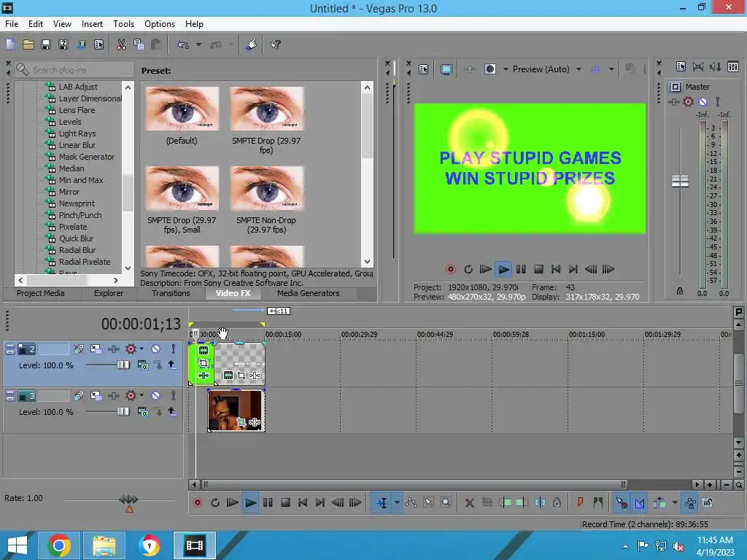Open the Options menu

point(160,24)
